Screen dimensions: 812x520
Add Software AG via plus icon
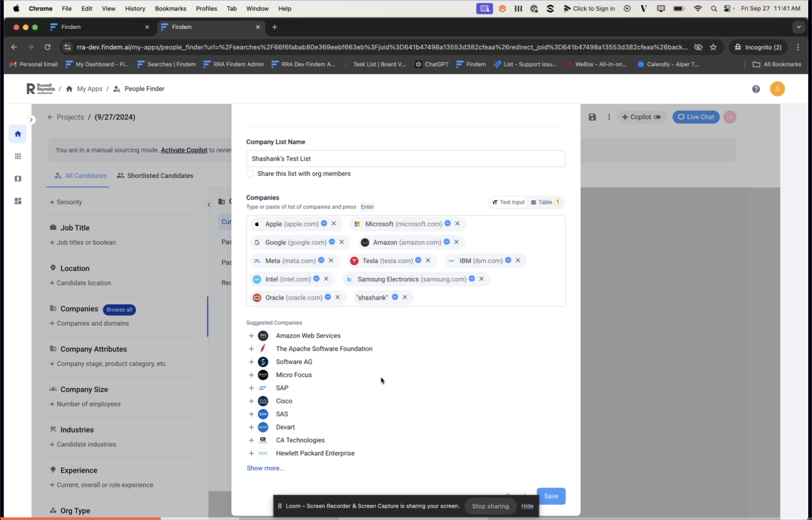(251, 362)
